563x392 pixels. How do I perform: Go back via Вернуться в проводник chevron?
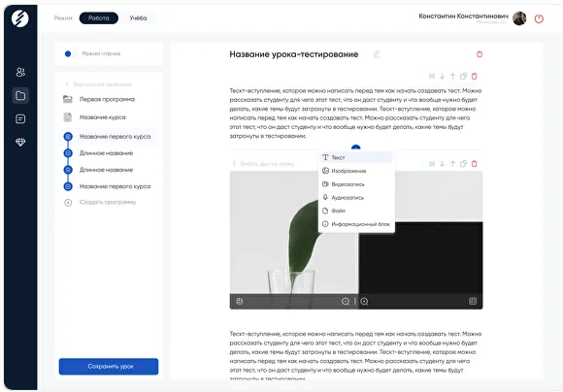pos(67,84)
